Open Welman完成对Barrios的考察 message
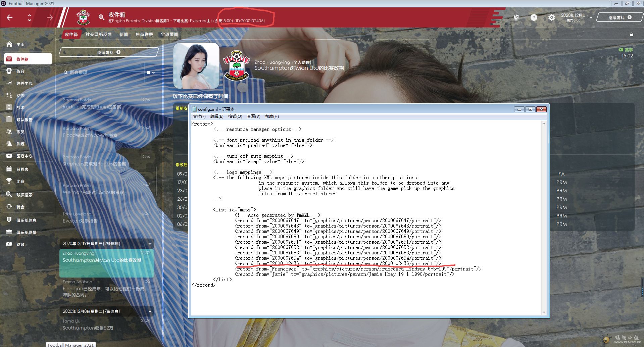Viewport: 644px width, 347px height. (106, 189)
